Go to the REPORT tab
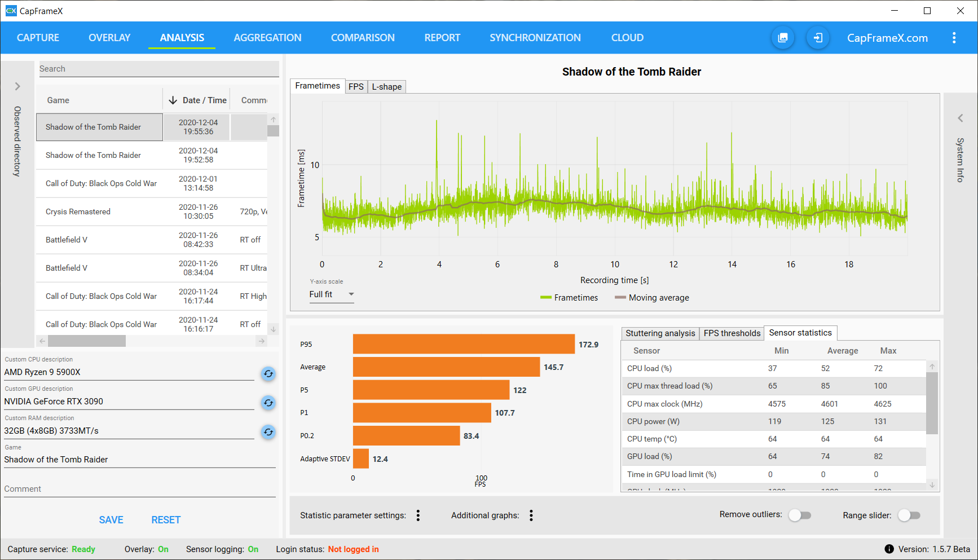 coord(442,38)
